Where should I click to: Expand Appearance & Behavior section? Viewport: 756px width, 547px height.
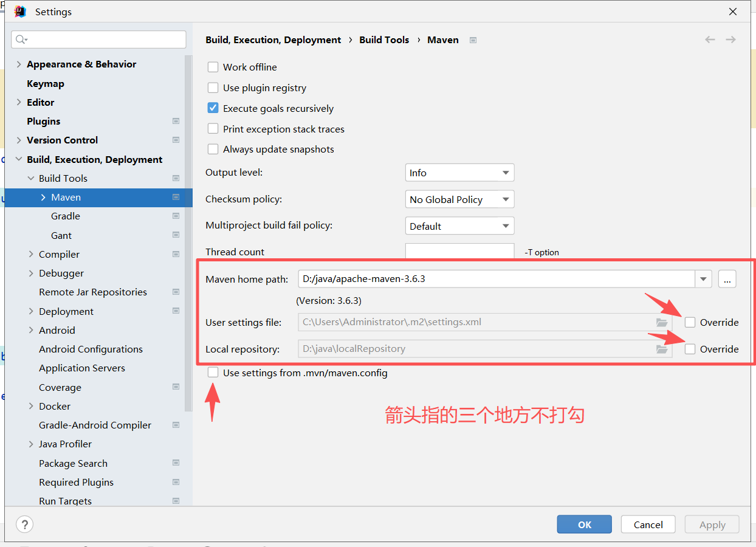coord(18,64)
